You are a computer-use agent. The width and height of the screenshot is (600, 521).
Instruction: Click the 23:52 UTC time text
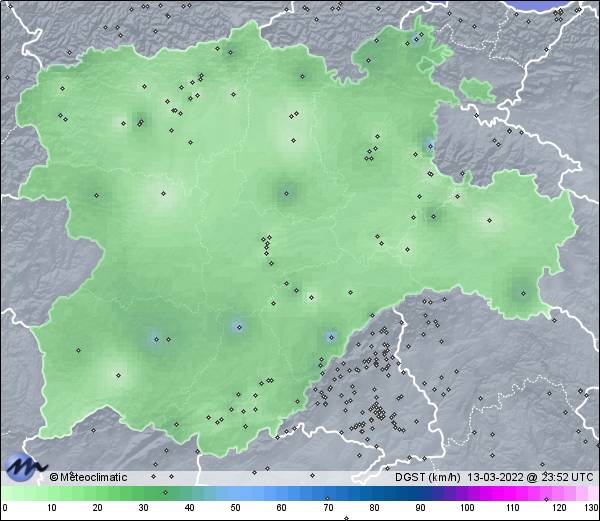tap(568, 477)
